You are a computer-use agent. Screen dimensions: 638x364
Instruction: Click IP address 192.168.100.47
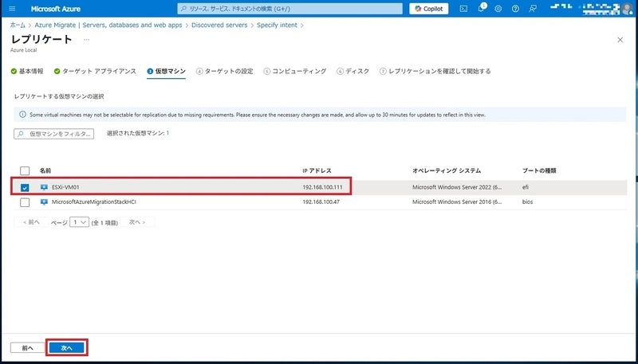pos(321,202)
